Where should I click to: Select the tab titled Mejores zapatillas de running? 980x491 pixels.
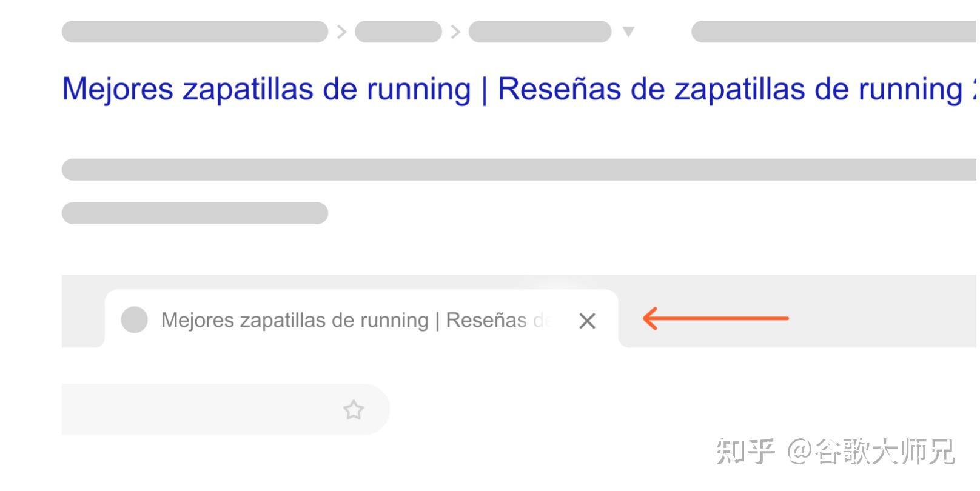[x=361, y=319]
